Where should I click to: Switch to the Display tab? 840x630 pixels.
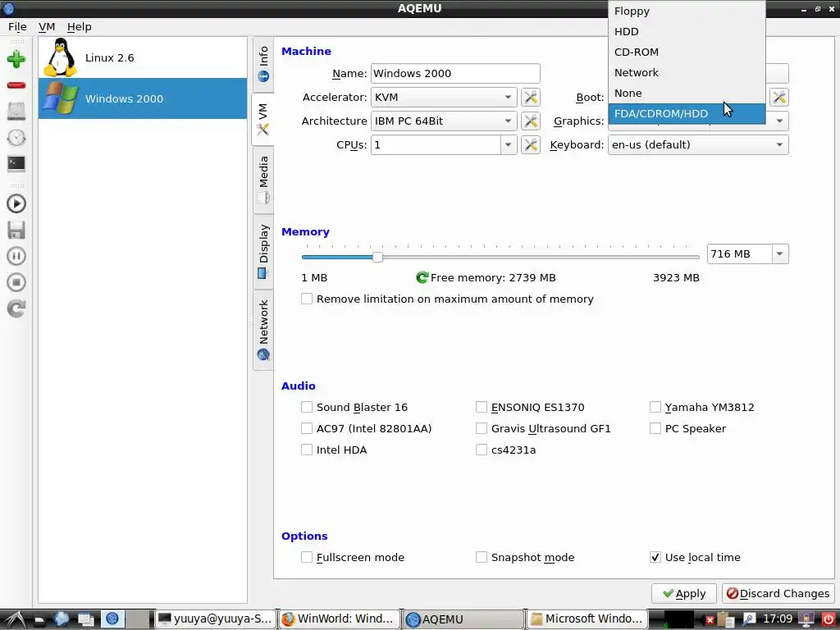(263, 251)
